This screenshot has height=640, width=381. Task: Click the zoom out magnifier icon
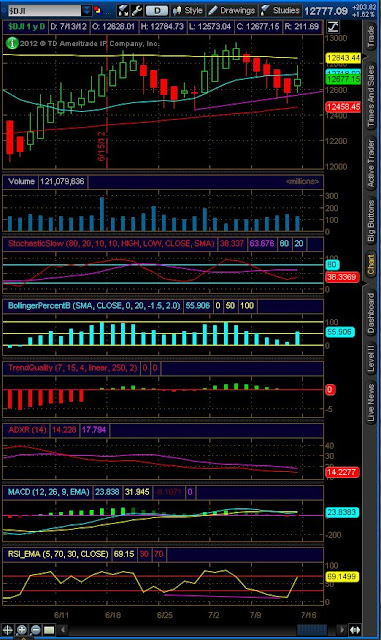(x=35, y=629)
